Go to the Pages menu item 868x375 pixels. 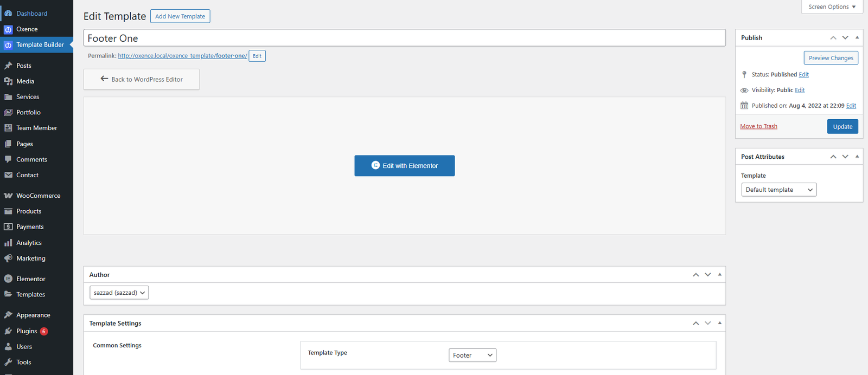[24, 144]
